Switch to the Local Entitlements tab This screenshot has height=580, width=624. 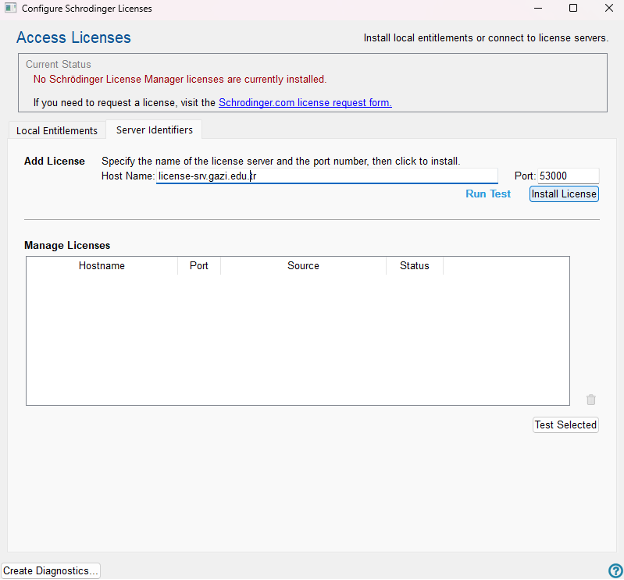coord(57,131)
